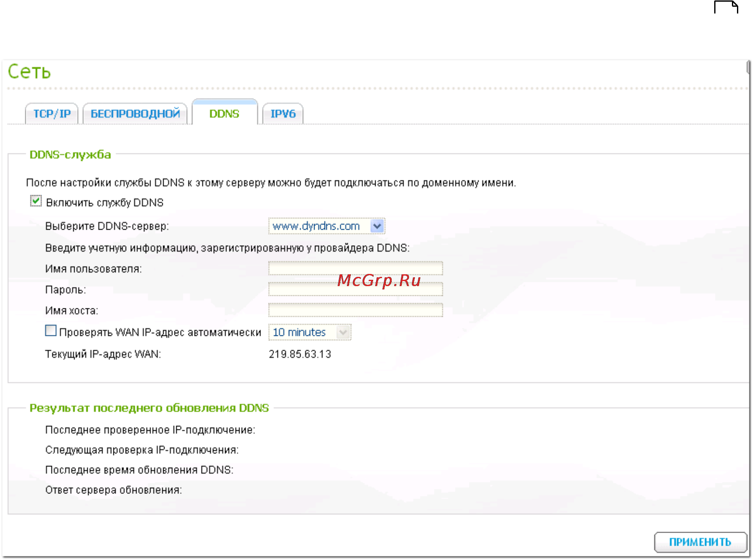Click the WAN IP value 219.85.63.13
This screenshot has width=753, height=560.
point(300,354)
